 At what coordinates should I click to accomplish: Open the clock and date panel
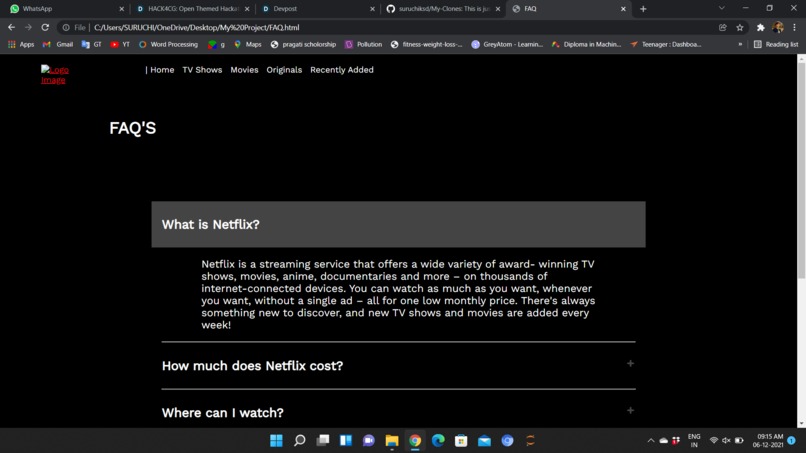pyautogui.click(x=768, y=441)
